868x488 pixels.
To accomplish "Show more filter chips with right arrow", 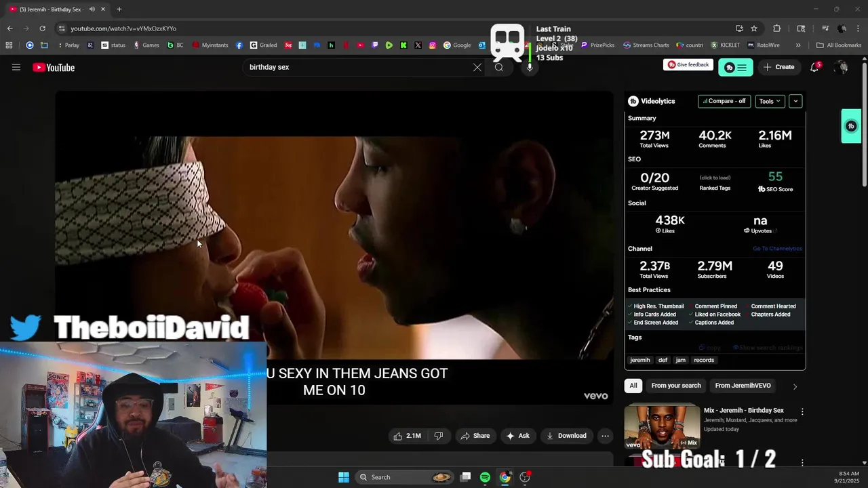I will coord(795,386).
